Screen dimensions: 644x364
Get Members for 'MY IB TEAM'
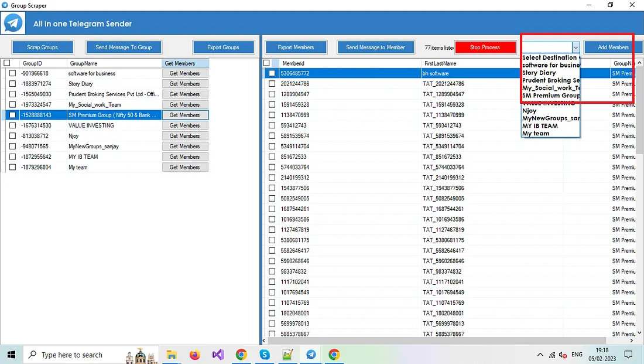pyautogui.click(x=185, y=157)
